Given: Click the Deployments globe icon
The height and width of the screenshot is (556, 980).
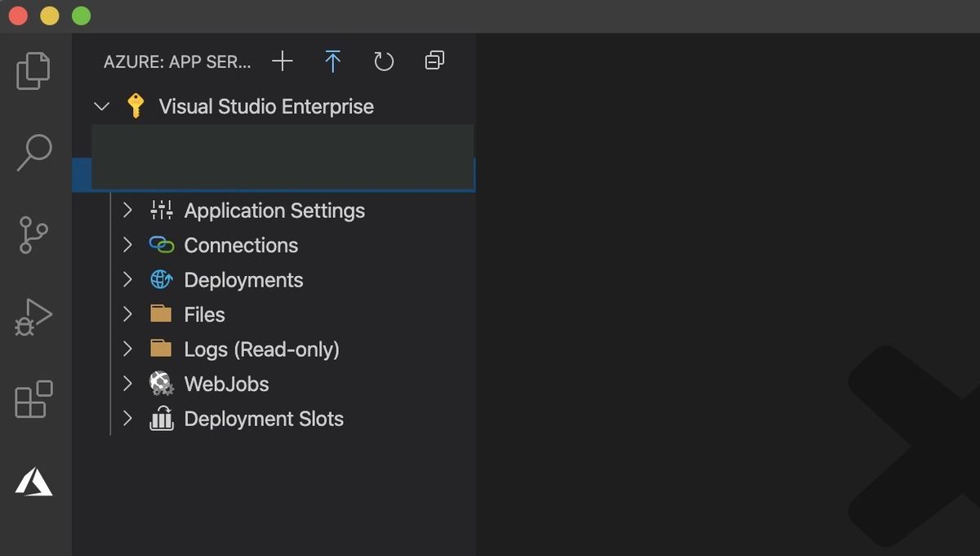Looking at the screenshot, I should 162,279.
